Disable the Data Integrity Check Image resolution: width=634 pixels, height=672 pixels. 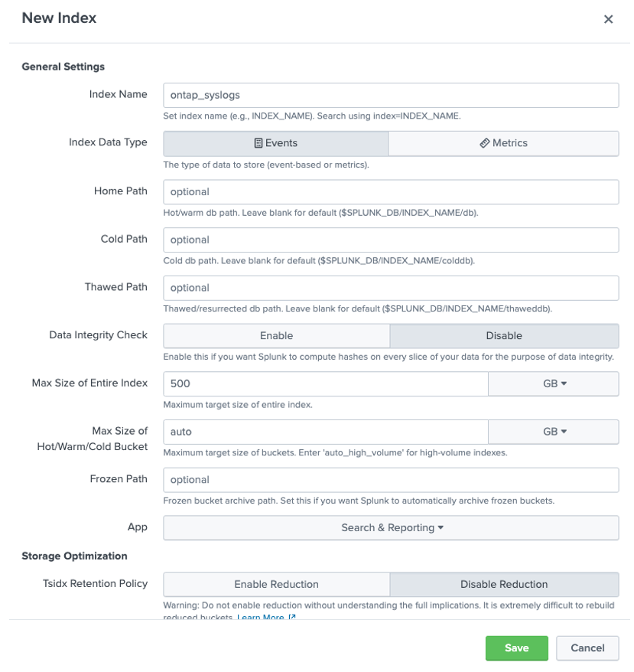505,335
